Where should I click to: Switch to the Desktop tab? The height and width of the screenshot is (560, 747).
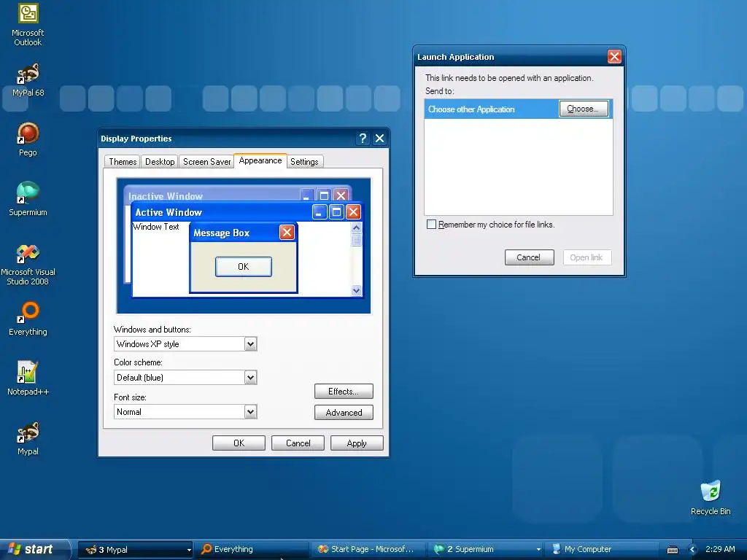(160, 162)
